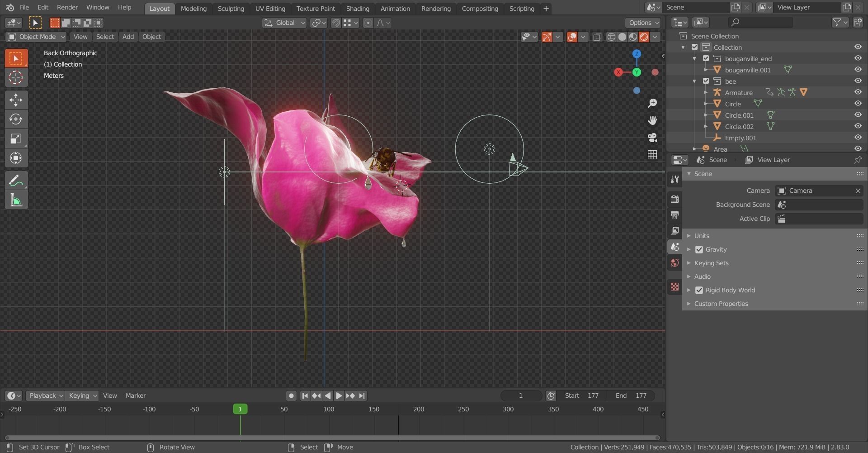Clear the Camera field with X

(858, 191)
